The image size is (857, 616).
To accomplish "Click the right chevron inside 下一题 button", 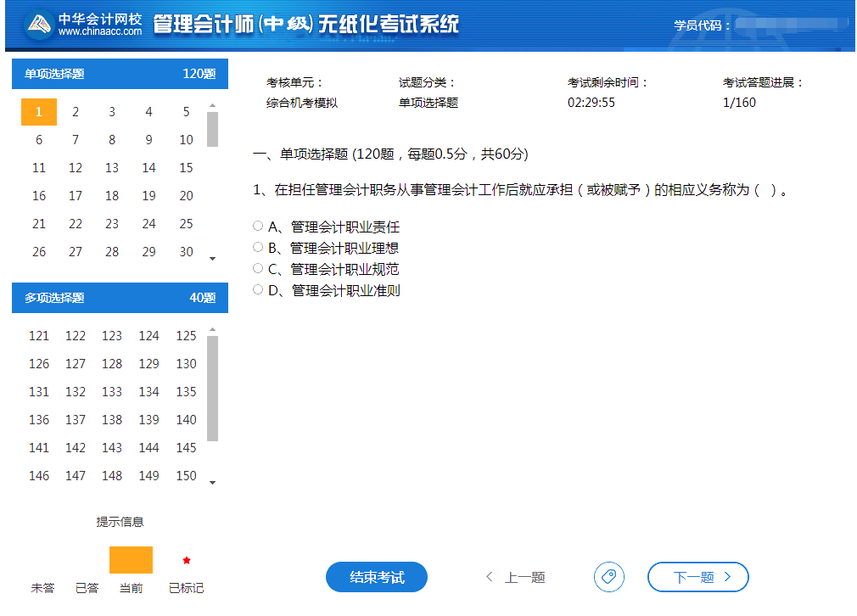I will tap(727, 577).
